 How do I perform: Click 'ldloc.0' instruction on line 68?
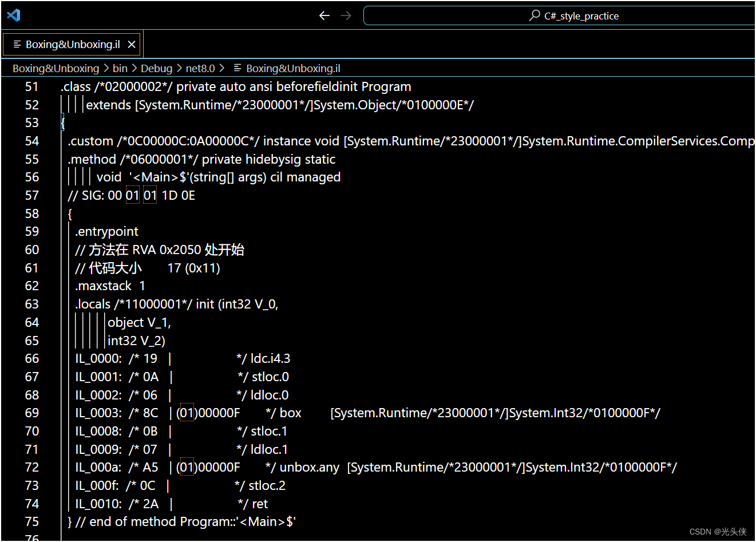pyautogui.click(x=270, y=395)
